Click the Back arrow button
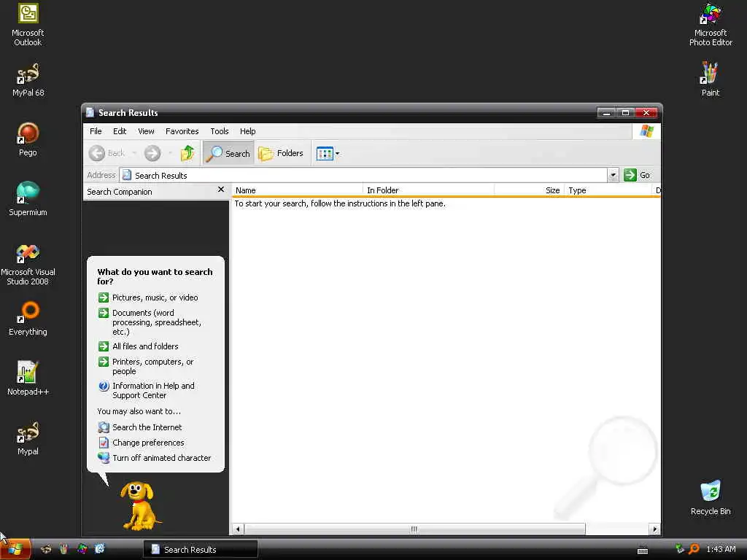This screenshot has width=747, height=560. tap(107, 153)
